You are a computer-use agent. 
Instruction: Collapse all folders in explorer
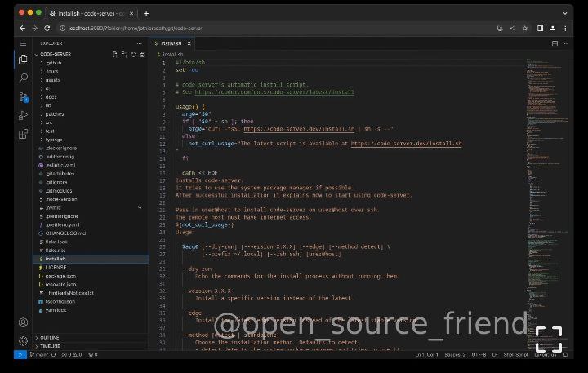143,55
